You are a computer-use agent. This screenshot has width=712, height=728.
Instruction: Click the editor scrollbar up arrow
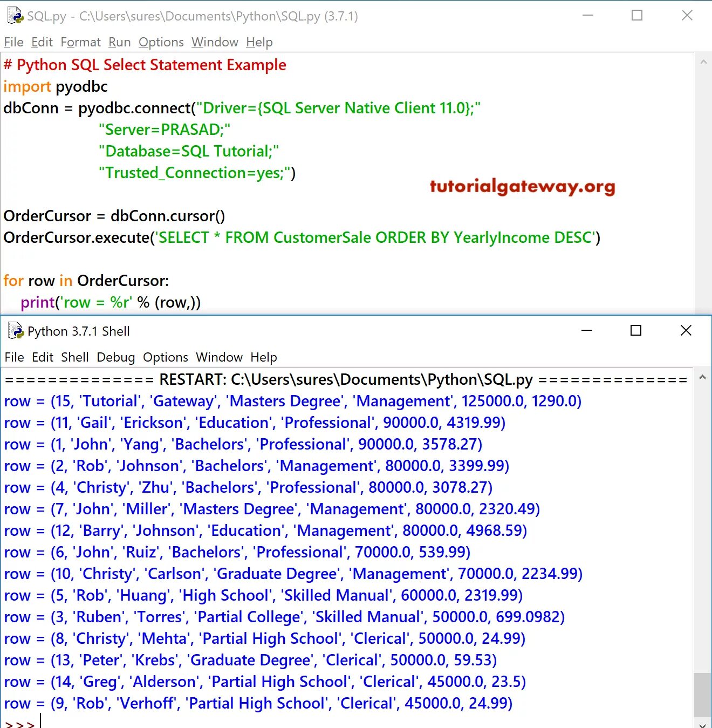point(703,62)
